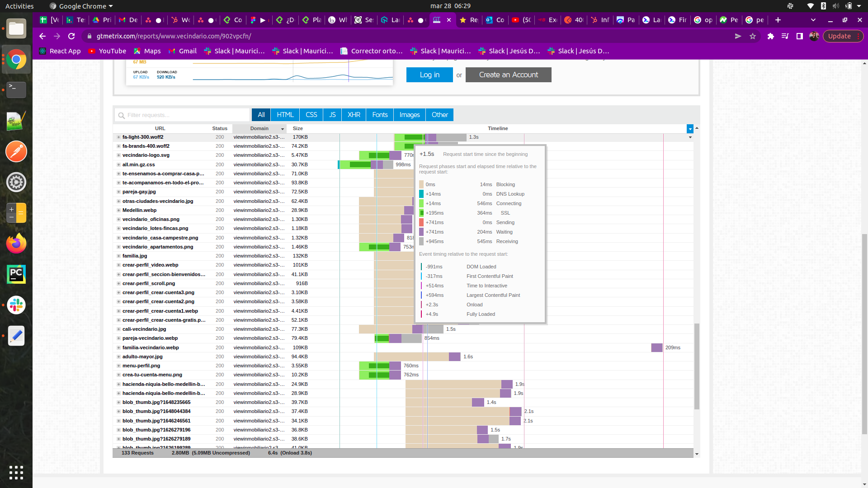Open the Firefox icon in the dock

click(x=16, y=244)
